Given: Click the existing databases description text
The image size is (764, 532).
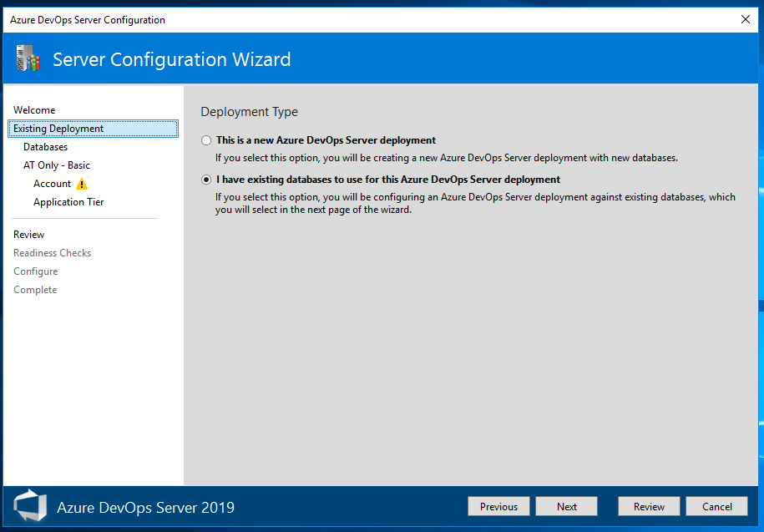Looking at the screenshot, I should [x=476, y=204].
